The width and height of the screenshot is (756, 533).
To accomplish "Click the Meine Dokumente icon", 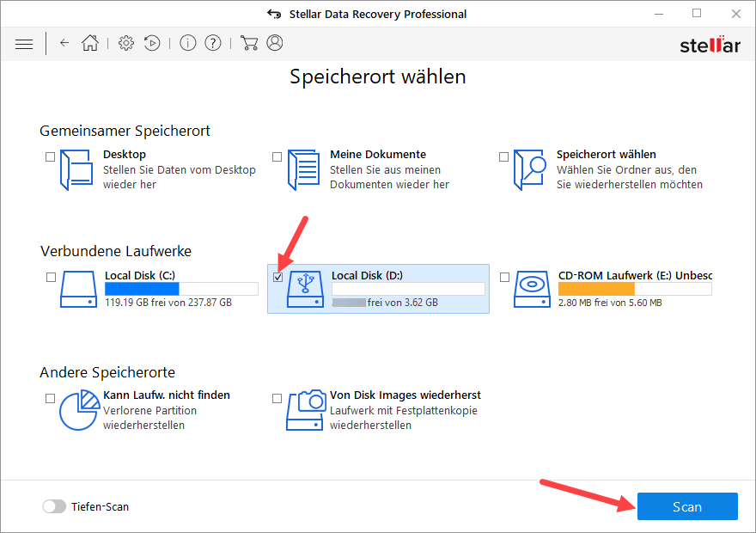I will [303, 170].
